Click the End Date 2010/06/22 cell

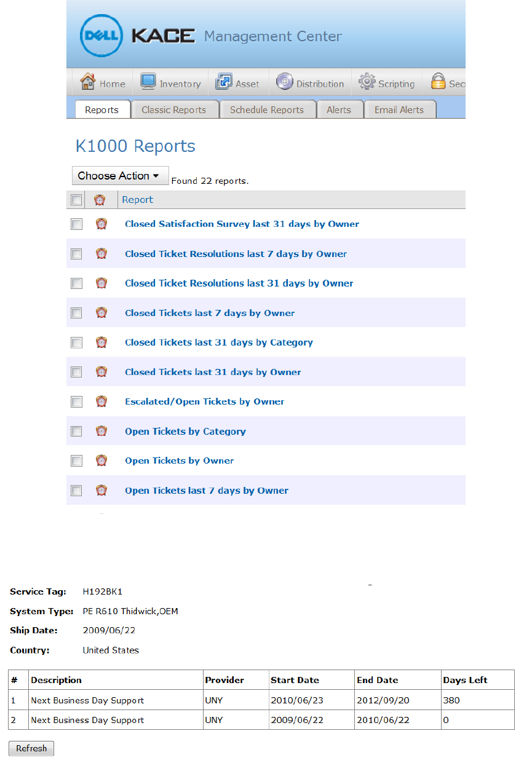pos(397,719)
